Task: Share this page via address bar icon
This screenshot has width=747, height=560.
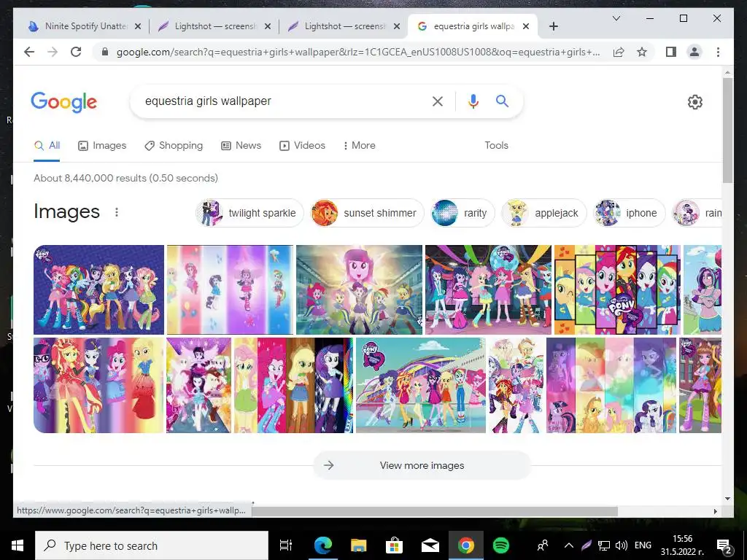Action: 619,52
